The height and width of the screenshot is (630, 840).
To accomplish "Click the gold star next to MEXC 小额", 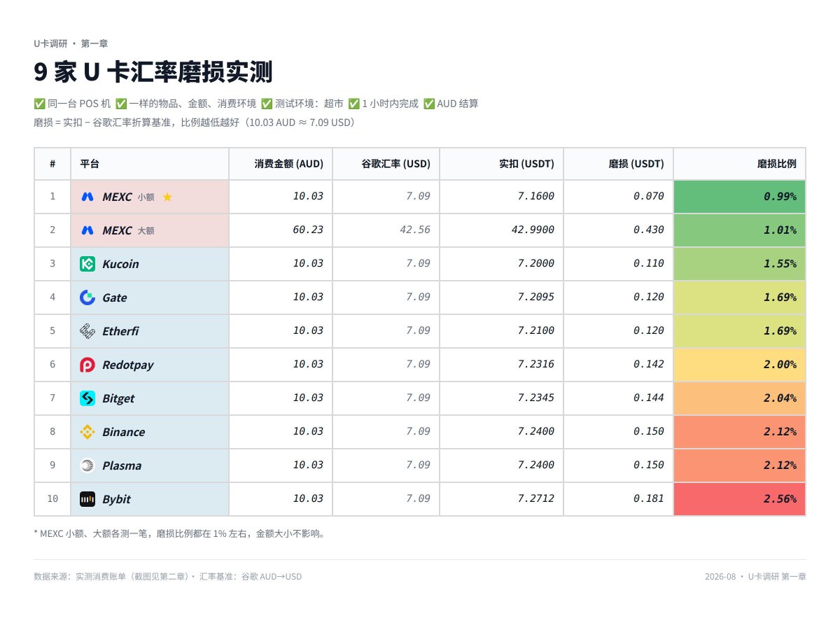I will [167, 197].
